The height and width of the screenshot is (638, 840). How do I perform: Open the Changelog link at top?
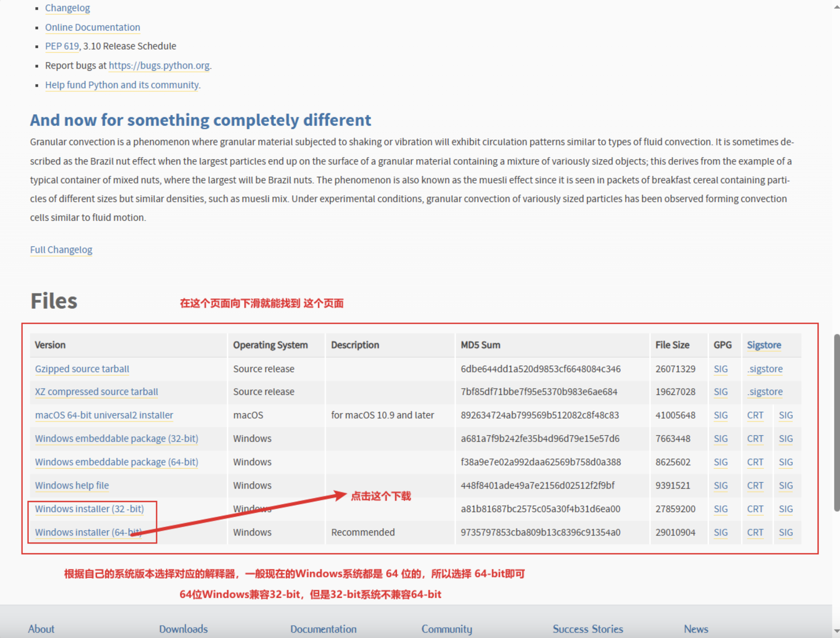67,8
